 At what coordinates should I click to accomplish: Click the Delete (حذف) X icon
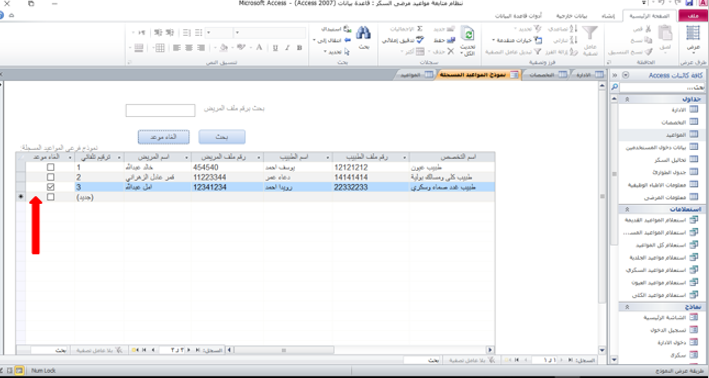[450, 52]
